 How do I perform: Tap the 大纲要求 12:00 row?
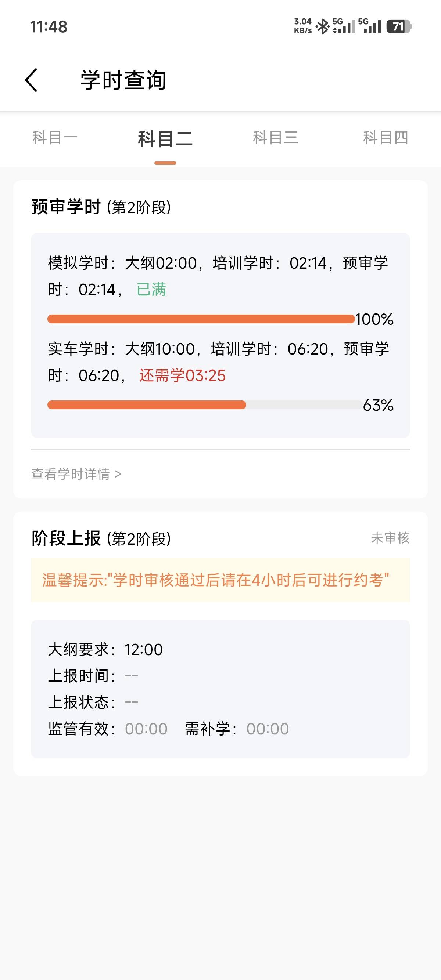click(x=105, y=649)
